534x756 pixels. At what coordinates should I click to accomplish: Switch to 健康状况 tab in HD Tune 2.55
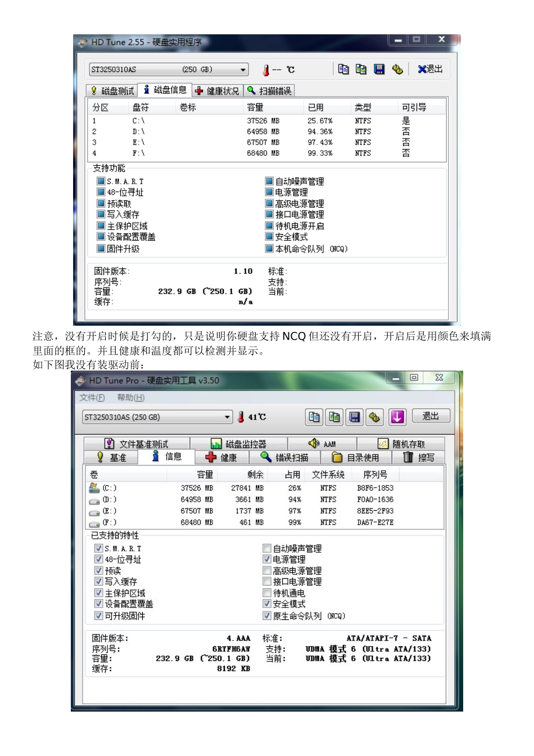click(x=217, y=91)
